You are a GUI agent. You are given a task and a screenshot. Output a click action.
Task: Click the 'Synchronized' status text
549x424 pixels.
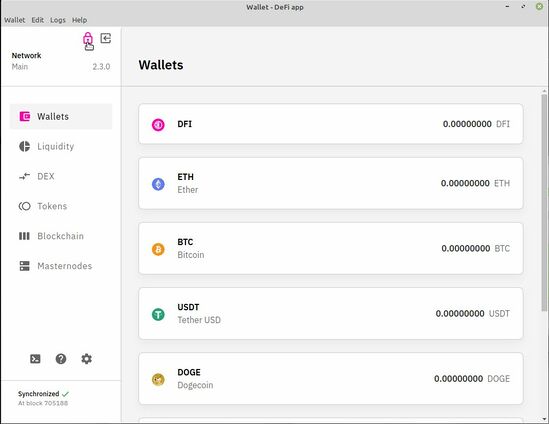click(39, 394)
